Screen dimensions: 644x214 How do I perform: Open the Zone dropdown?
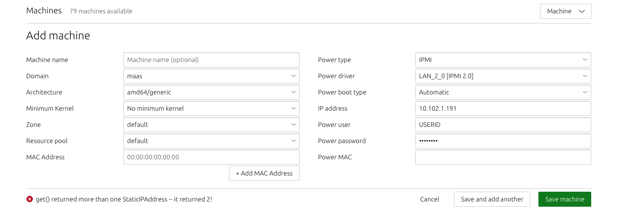211,125
